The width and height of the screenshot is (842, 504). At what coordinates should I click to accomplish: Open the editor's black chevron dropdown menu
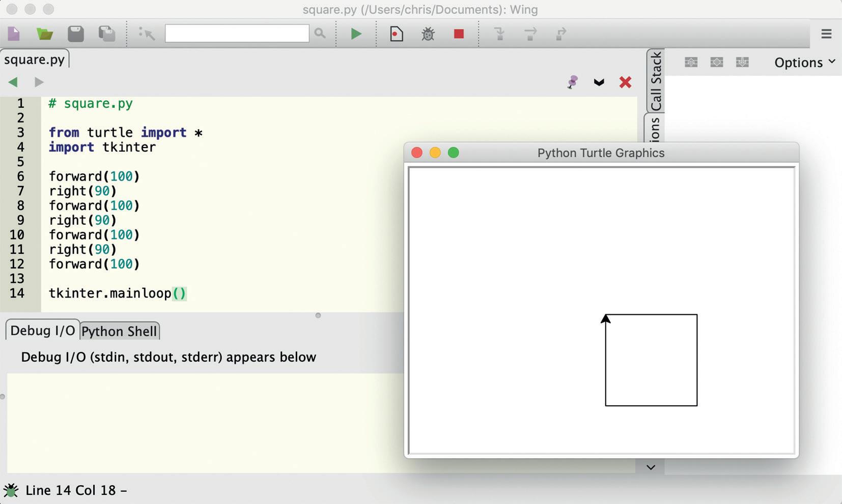(x=599, y=82)
